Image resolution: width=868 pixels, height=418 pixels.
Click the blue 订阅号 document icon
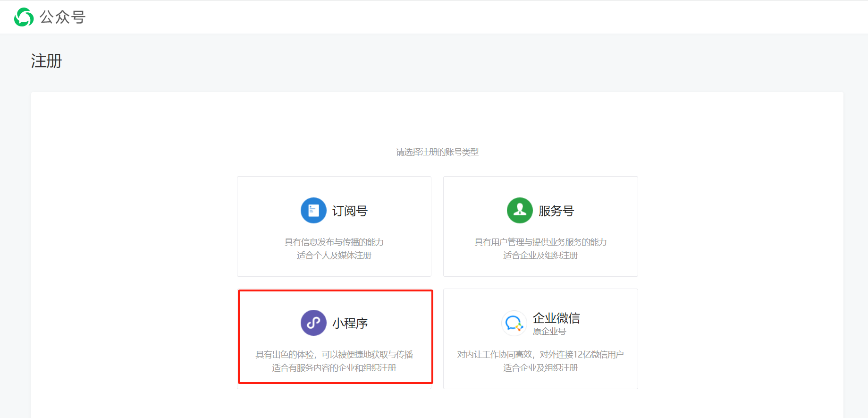313,210
